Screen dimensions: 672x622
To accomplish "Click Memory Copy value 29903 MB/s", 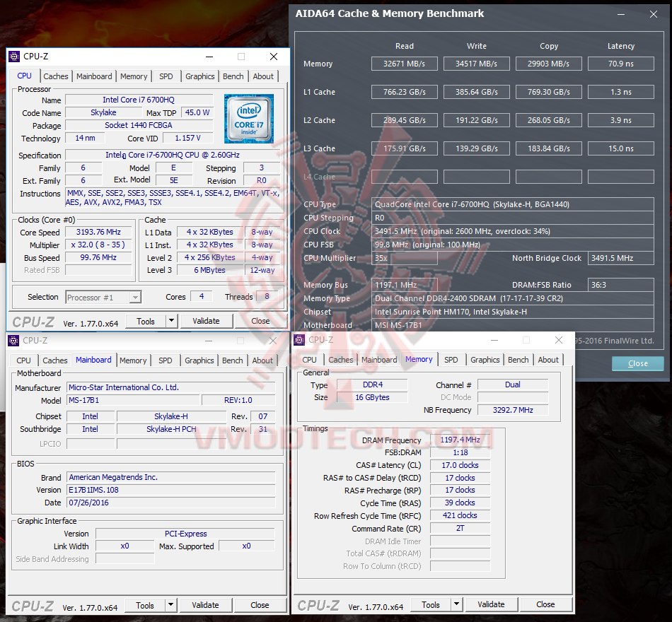I will pos(549,64).
